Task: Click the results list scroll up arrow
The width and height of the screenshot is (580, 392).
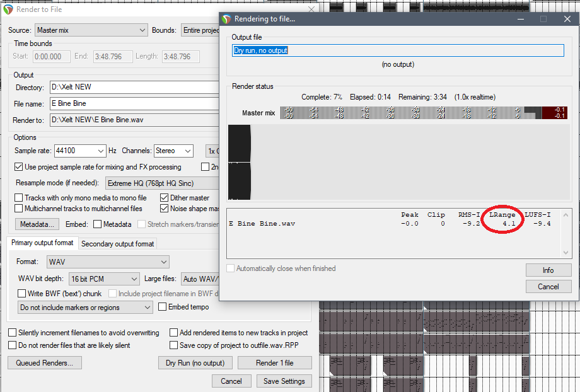Action: click(x=565, y=215)
